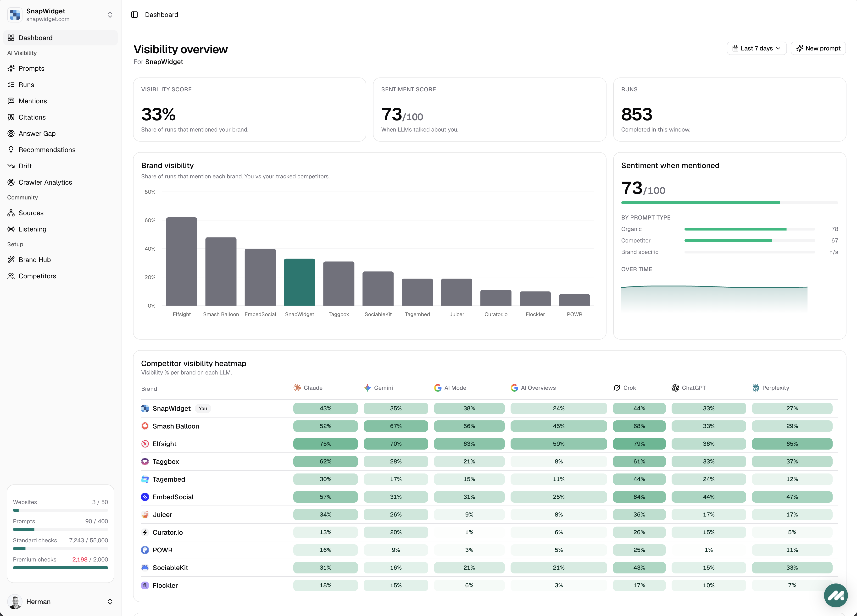This screenshot has width=857, height=616.
Task: Click SnapWidget's 43% Claude heatmap cell
Action: point(325,408)
